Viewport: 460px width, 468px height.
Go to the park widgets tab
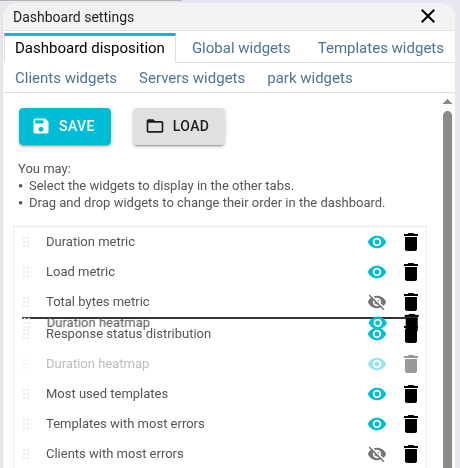pos(310,78)
